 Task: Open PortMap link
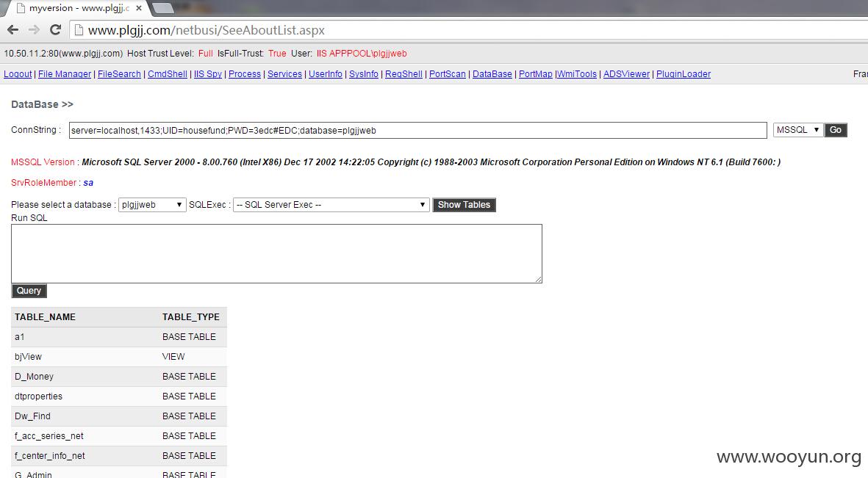click(x=535, y=74)
